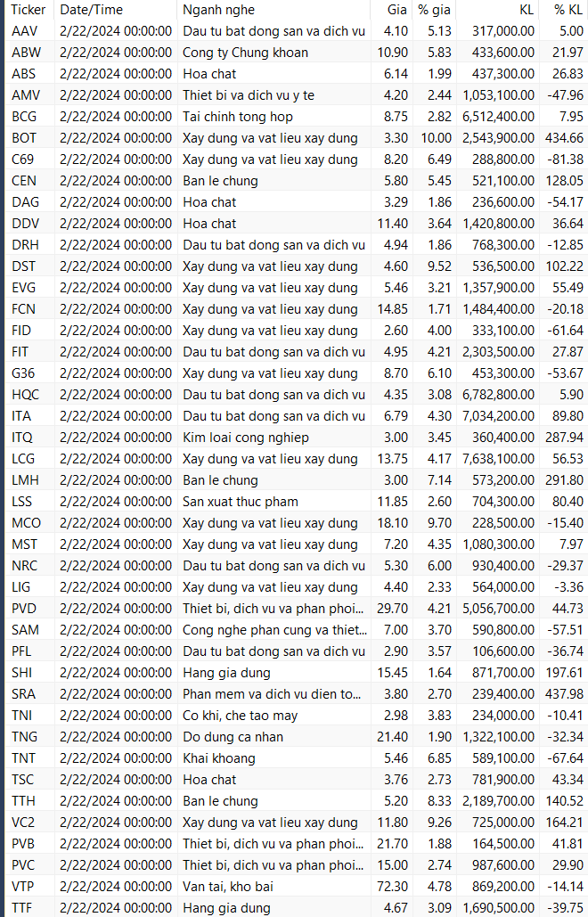Click the % KL value -81.38
Screen dimensions: 588x917
[x=565, y=160]
